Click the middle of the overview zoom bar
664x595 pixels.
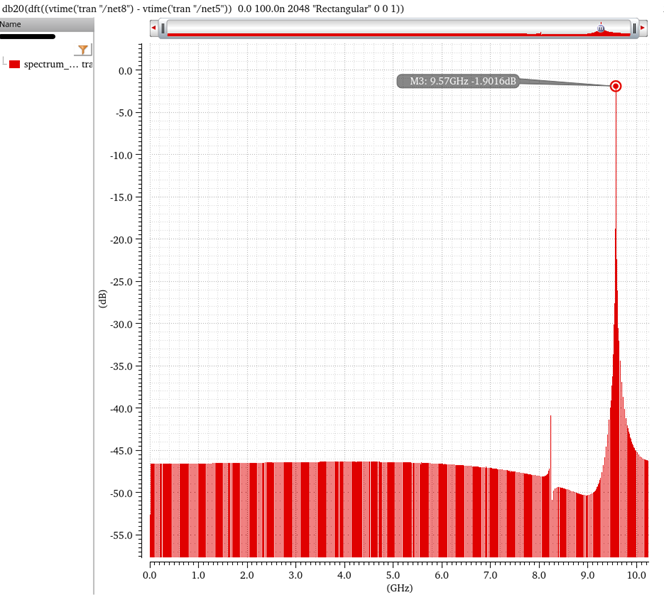tap(398, 29)
